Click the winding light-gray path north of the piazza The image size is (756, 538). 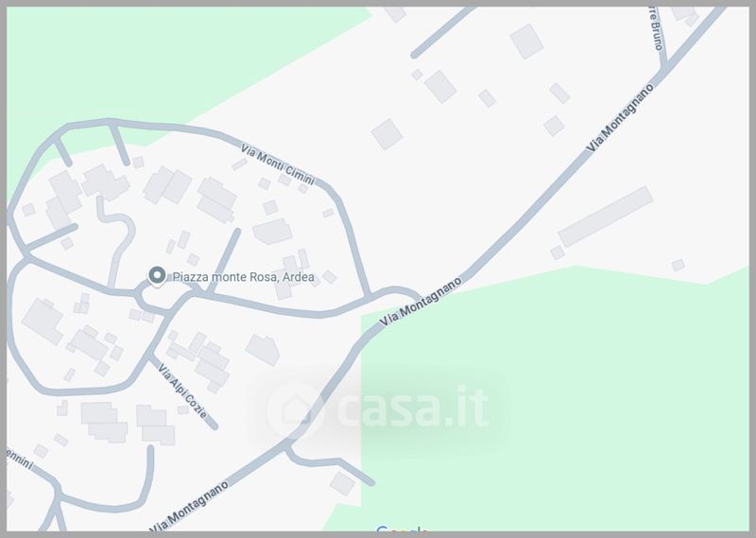116,241
